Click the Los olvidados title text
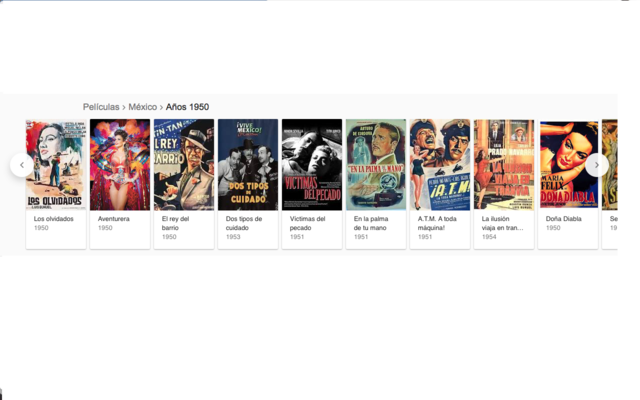Viewport: 640px width, 400px height. [53, 219]
